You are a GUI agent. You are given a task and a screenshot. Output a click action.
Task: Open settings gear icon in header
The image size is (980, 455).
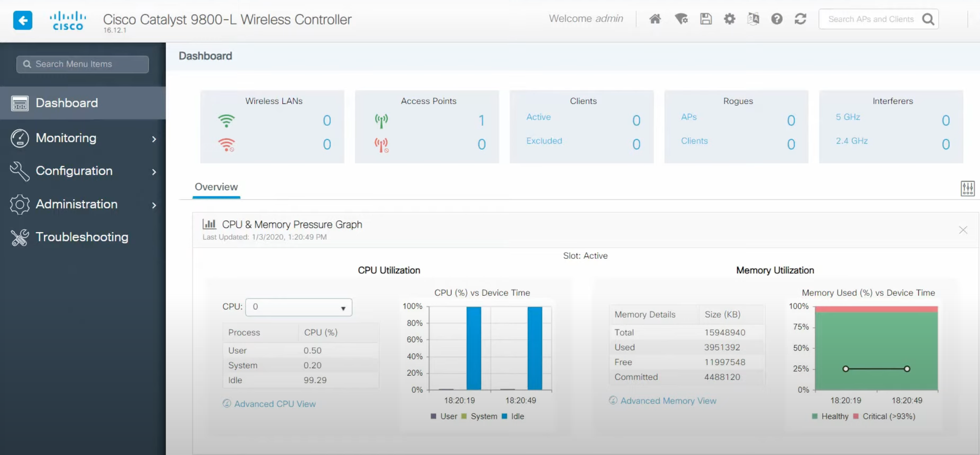[x=730, y=19]
